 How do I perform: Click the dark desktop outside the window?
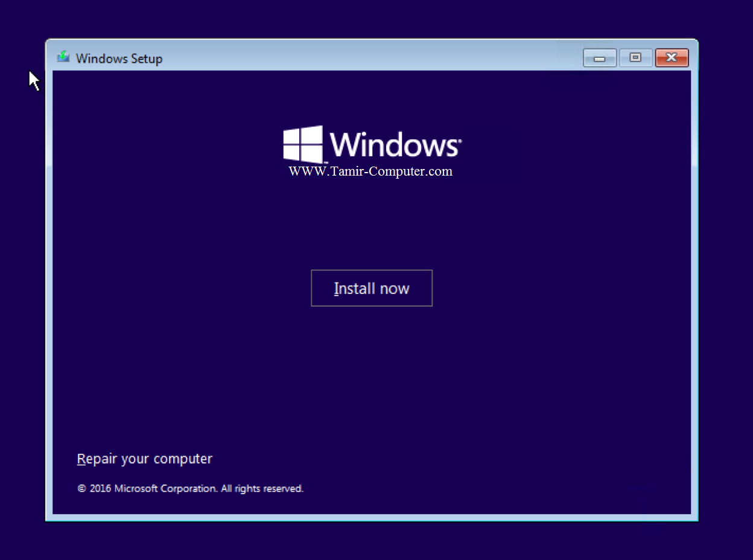tap(362, 540)
